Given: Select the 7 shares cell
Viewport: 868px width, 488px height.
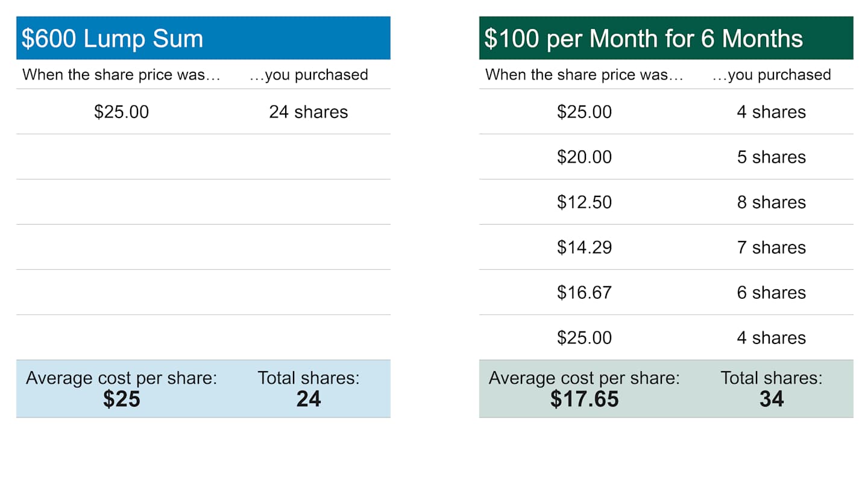Looking at the screenshot, I should 771,248.
